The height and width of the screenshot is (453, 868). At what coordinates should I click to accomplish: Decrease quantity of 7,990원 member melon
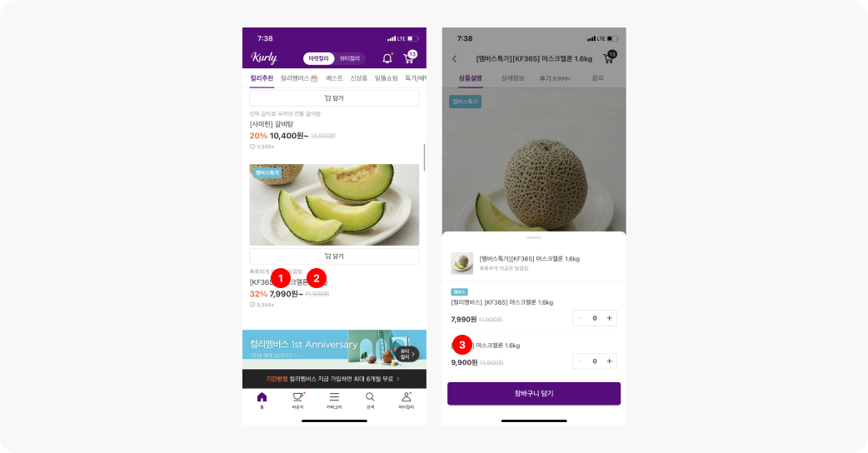[x=580, y=318]
